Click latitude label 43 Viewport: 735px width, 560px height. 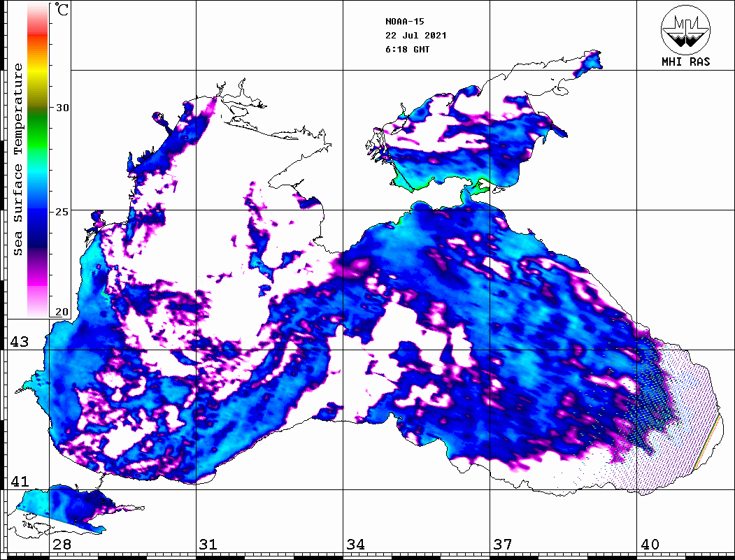(19, 342)
